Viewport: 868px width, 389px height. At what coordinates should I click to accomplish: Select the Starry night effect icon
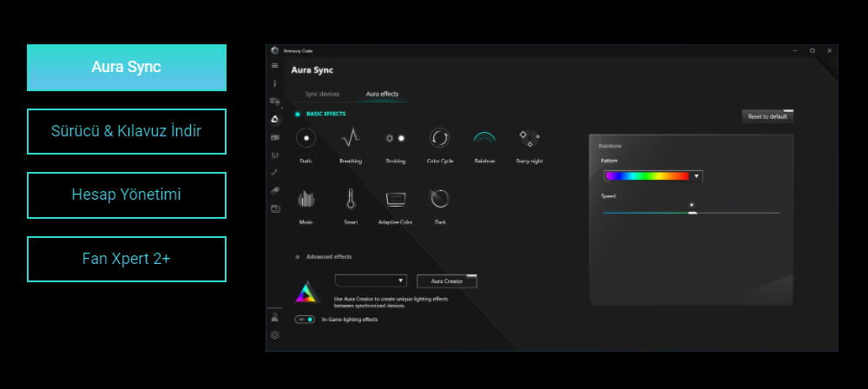click(x=529, y=137)
